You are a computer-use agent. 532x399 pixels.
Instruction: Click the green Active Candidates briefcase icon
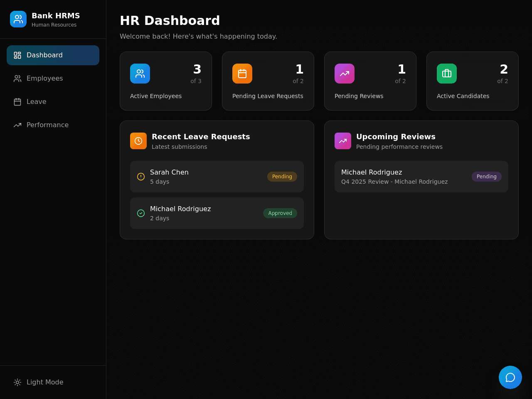point(447,74)
